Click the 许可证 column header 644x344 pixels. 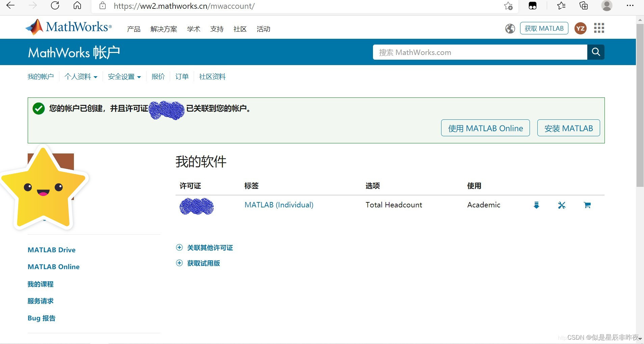[190, 186]
